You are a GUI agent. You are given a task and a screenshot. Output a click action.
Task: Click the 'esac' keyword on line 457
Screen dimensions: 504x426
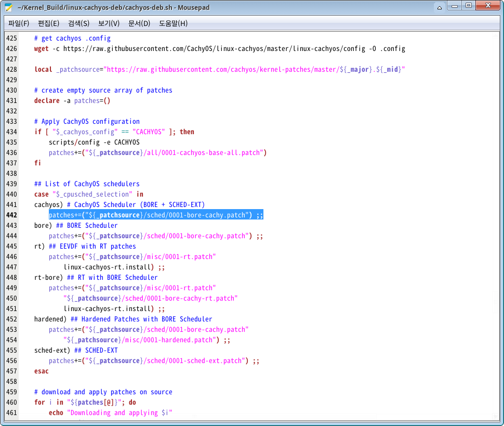(x=42, y=371)
